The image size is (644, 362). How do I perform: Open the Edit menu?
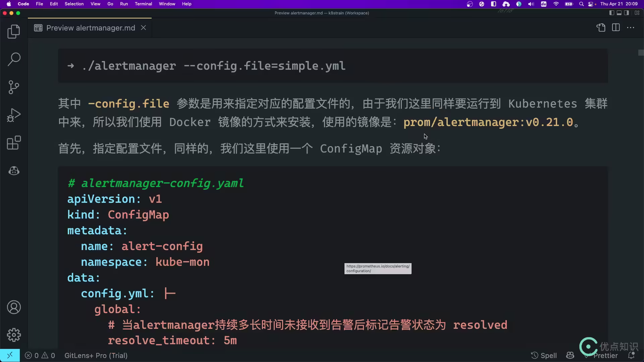54,4
